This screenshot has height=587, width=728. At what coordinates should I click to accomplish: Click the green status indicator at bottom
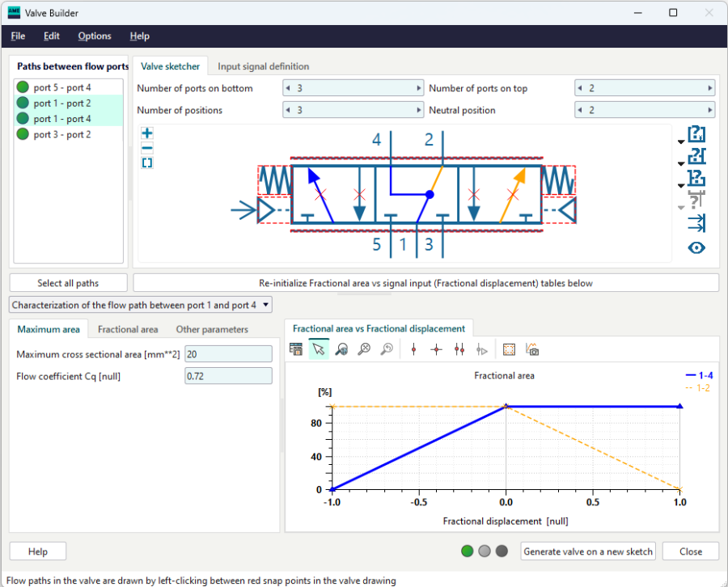468,551
